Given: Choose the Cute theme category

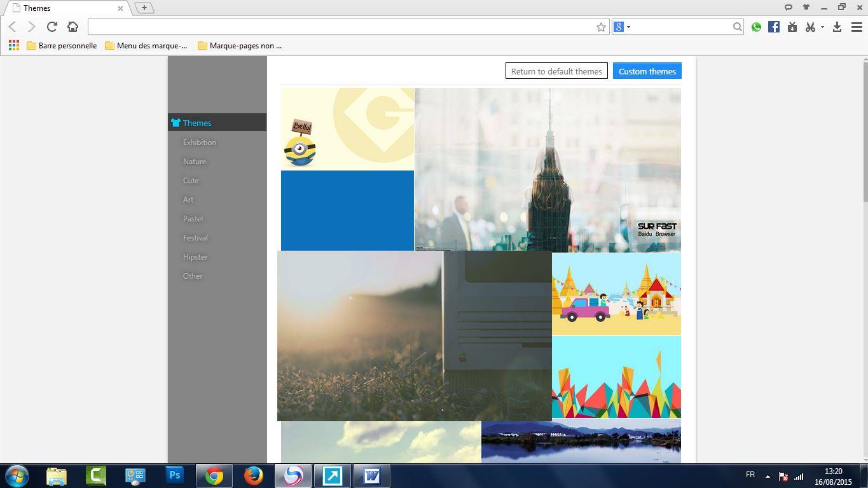Looking at the screenshot, I should point(191,181).
